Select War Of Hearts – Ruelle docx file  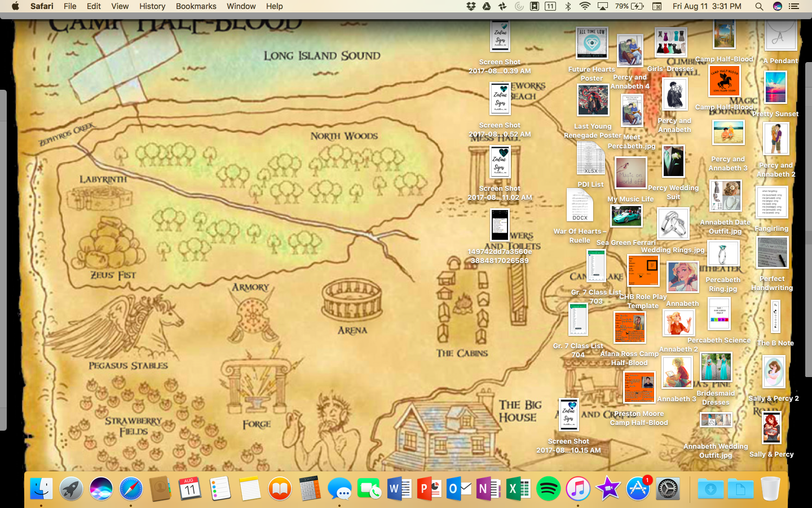point(580,205)
